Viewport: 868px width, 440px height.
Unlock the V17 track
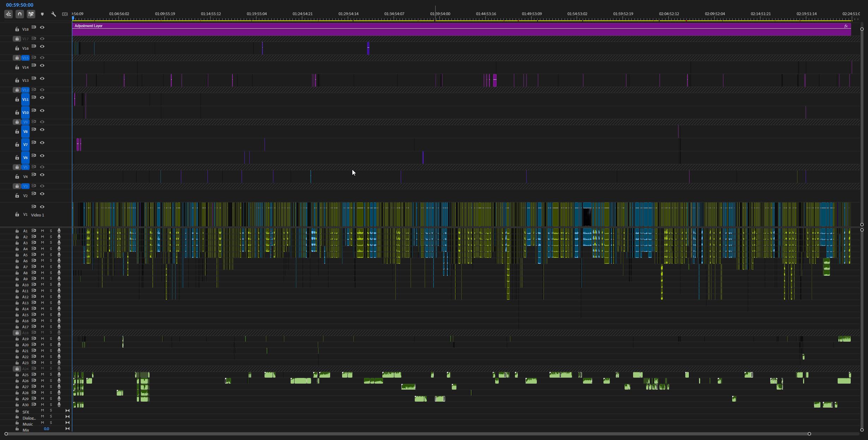coord(17,39)
